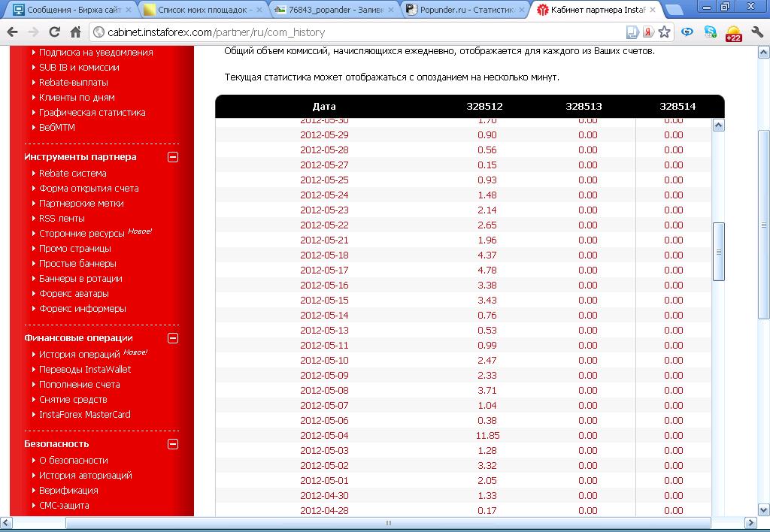Open Снятие средств link

[x=73, y=400]
